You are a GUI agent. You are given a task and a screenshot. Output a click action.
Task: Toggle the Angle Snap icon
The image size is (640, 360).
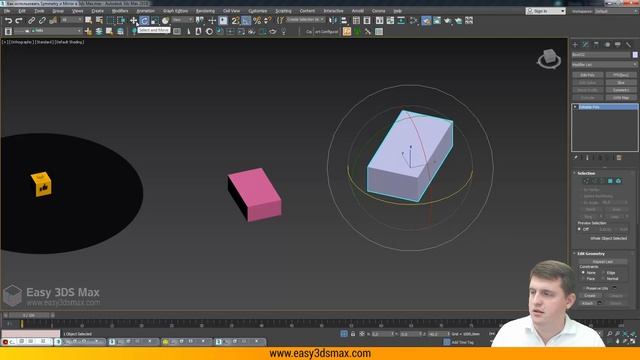[x=246, y=20]
